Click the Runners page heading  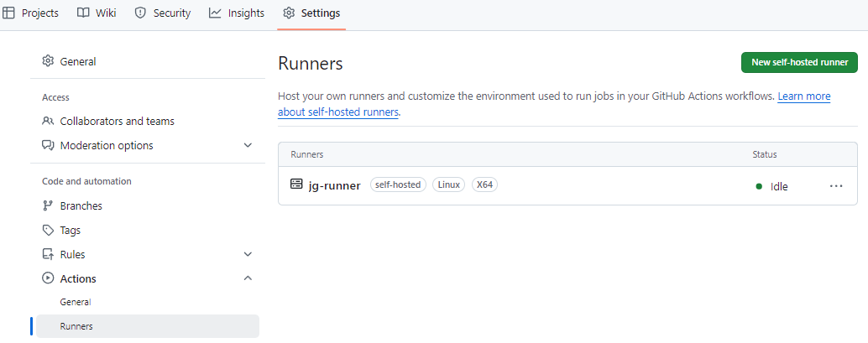(x=311, y=63)
